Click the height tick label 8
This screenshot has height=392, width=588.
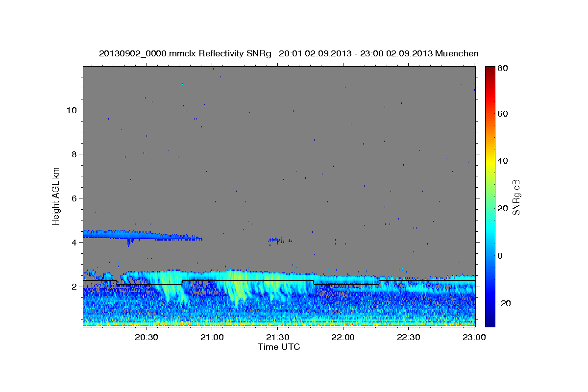pyautogui.click(x=73, y=154)
